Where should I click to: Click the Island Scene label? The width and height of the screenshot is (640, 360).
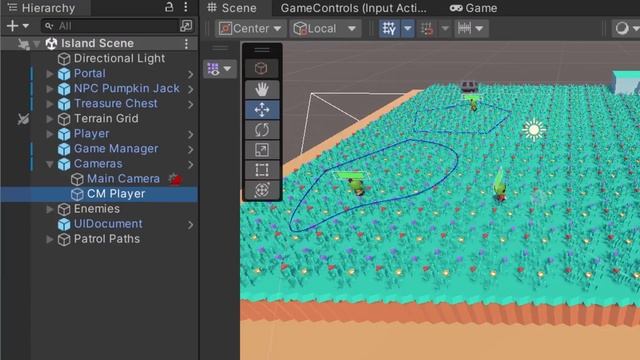98,43
